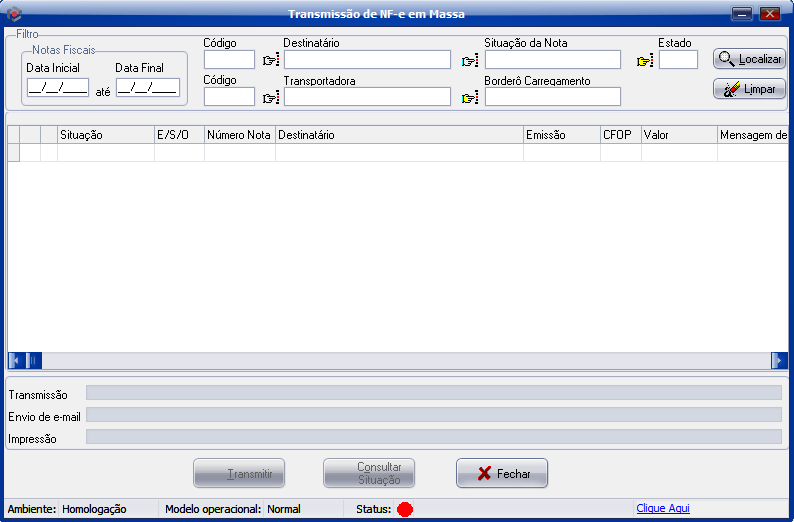The image size is (794, 522).
Task: Sort by the Número Nota column header
Action: [x=239, y=135]
